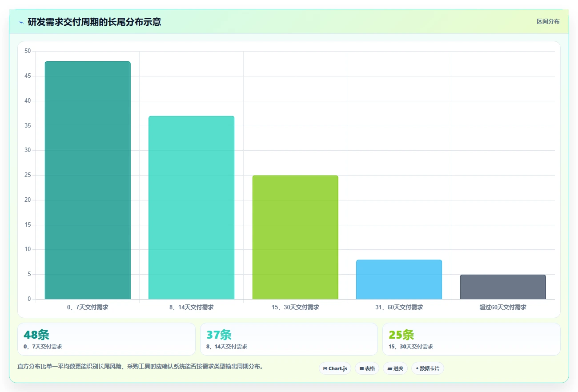Click the y-axis value 25
578x392 pixels.
[28, 175]
